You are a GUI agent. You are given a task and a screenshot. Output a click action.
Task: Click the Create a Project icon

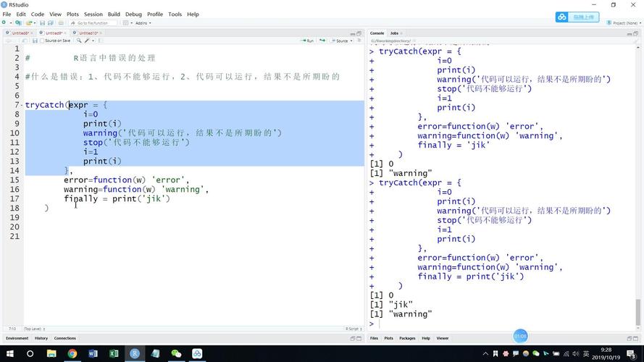click(18, 23)
